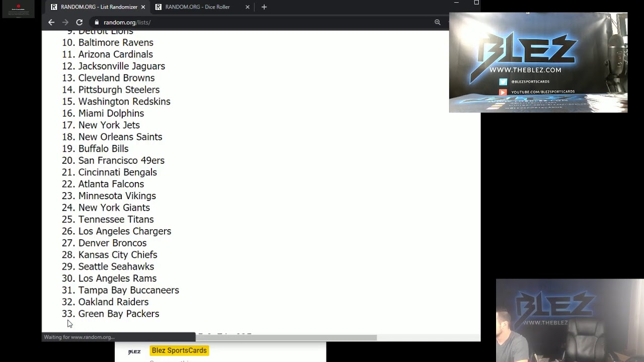Screen dimensions: 644x362
Task: Select the text Denver Broncos
Action: [x=113, y=243]
